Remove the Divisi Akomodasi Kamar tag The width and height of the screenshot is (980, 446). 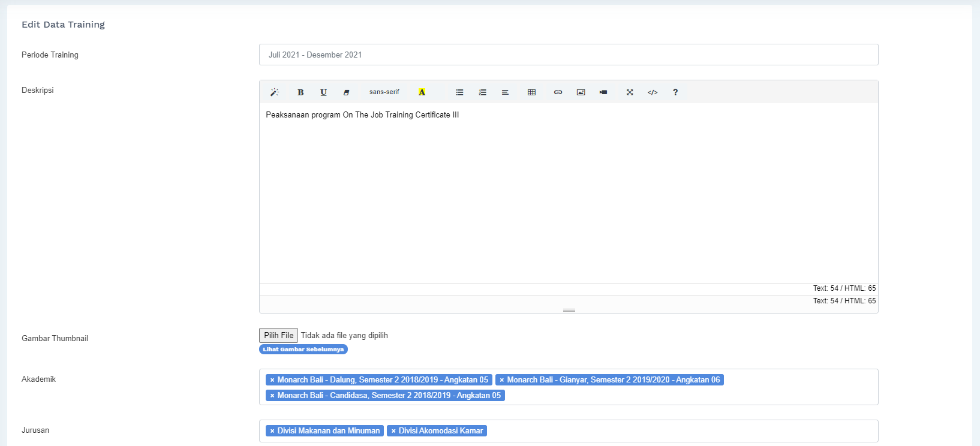393,431
